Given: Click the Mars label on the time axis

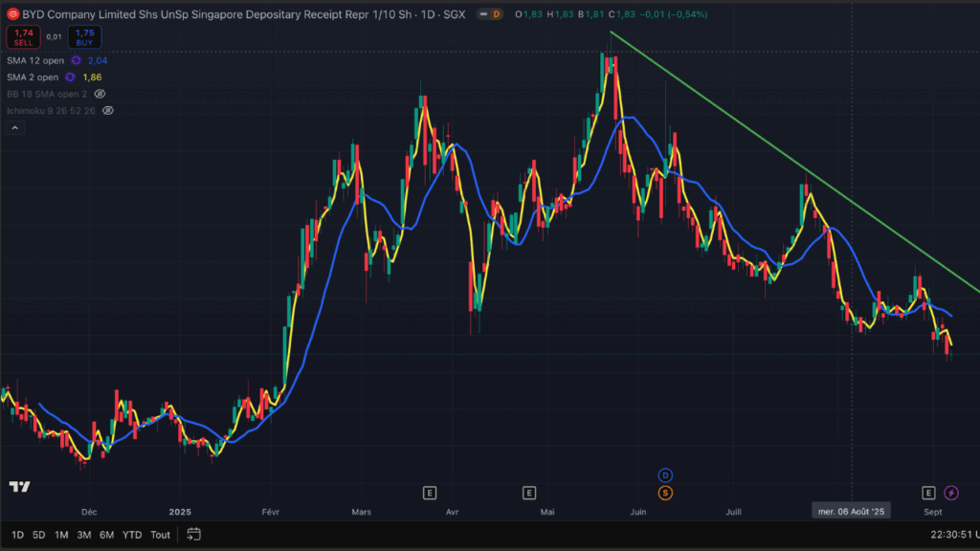Looking at the screenshot, I should 361,512.
